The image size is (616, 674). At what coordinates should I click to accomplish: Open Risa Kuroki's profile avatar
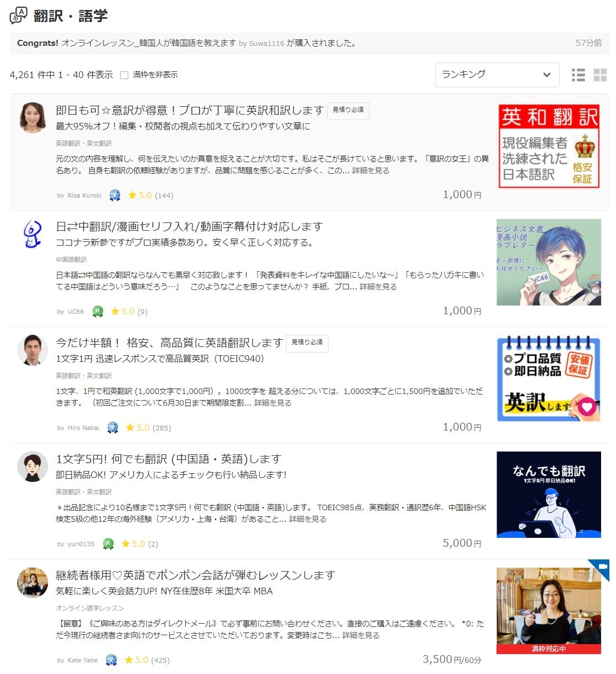(x=33, y=117)
